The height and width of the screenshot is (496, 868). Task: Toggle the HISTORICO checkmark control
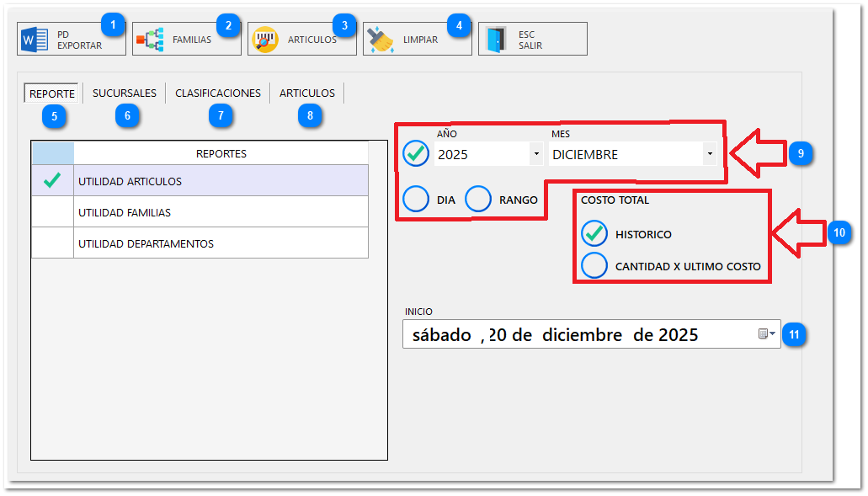click(595, 233)
